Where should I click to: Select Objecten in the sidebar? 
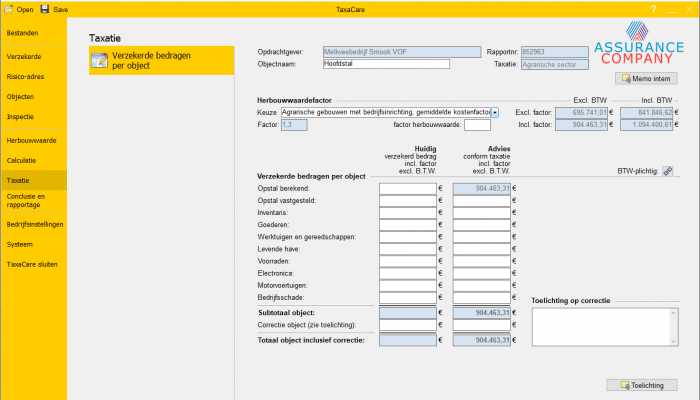click(20, 97)
